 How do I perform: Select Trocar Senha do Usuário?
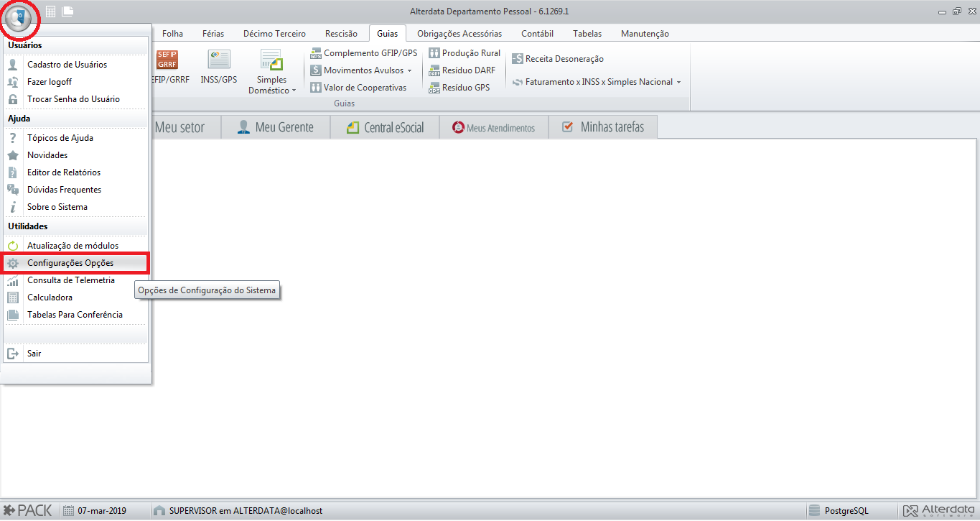[x=76, y=99]
